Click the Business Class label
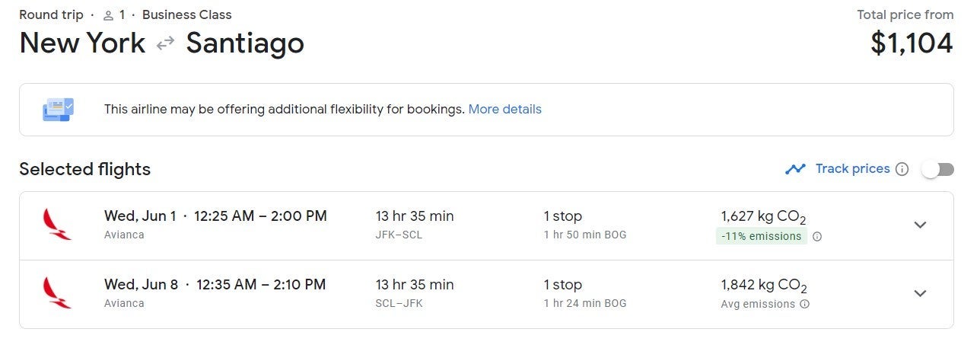980x345 pixels. tap(187, 14)
